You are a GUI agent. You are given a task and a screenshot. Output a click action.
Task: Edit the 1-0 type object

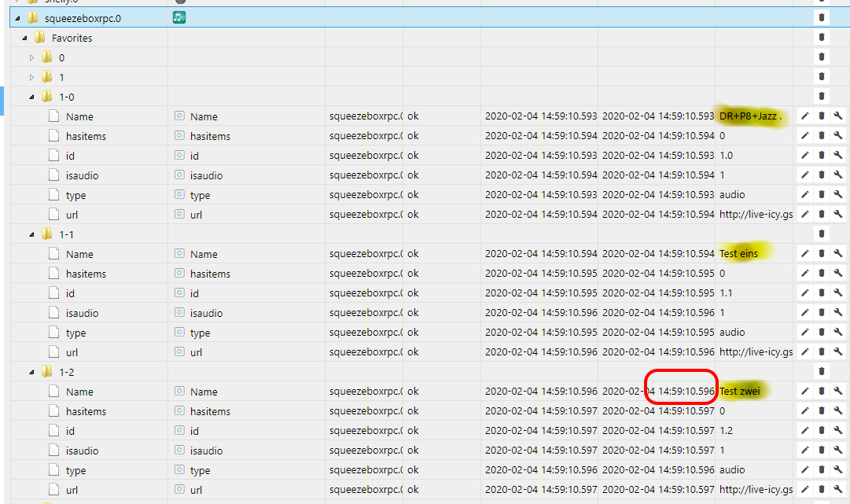805,194
